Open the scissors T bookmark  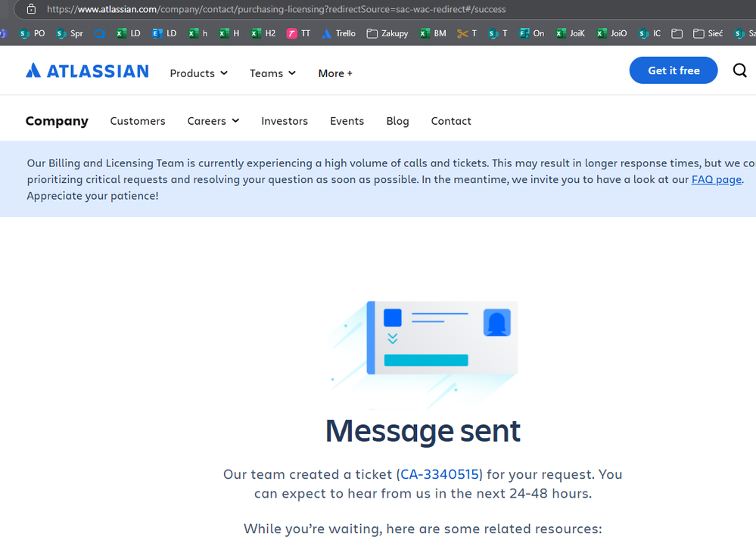coord(467,33)
